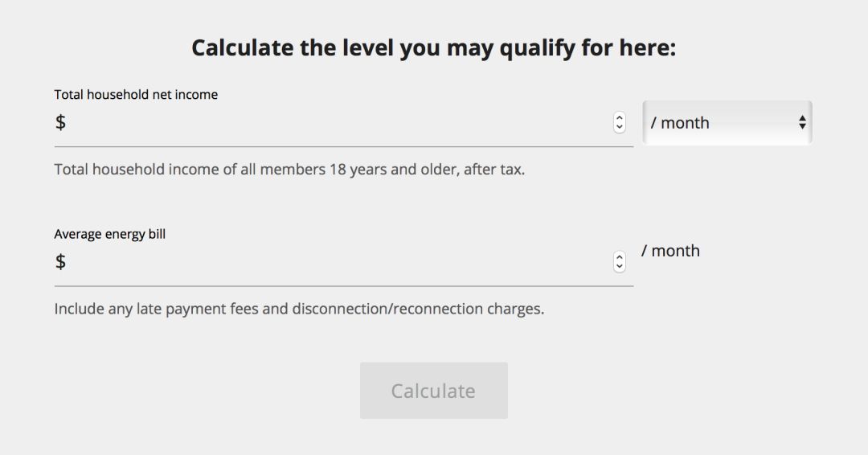The height and width of the screenshot is (455, 868).
Task: Select the 'Calculate the level you may qualify' heading
Action: point(433,48)
